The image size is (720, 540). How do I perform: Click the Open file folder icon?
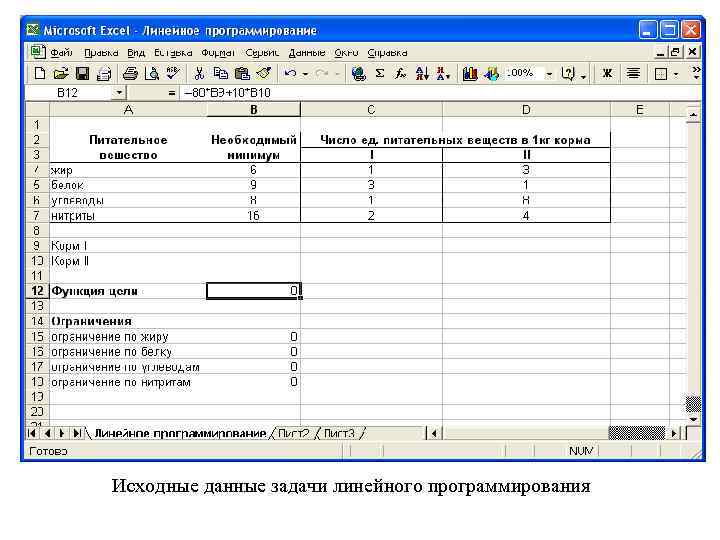pyautogui.click(x=61, y=73)
